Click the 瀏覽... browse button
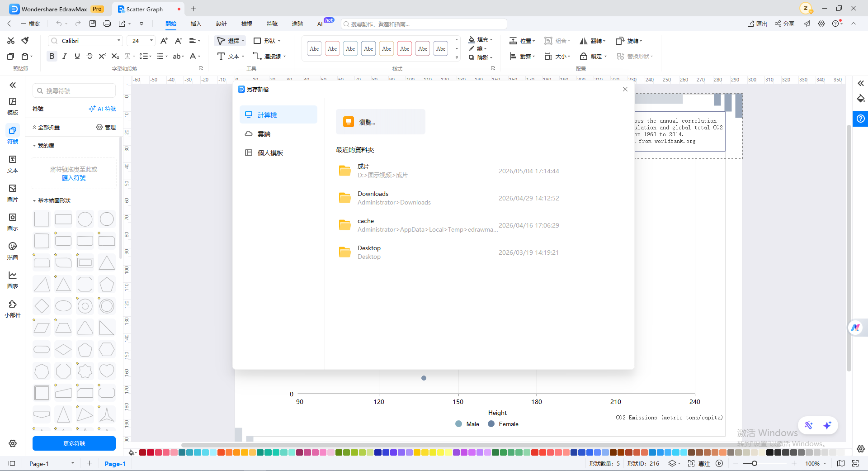 pyautogui.click(x=380, y=122)
